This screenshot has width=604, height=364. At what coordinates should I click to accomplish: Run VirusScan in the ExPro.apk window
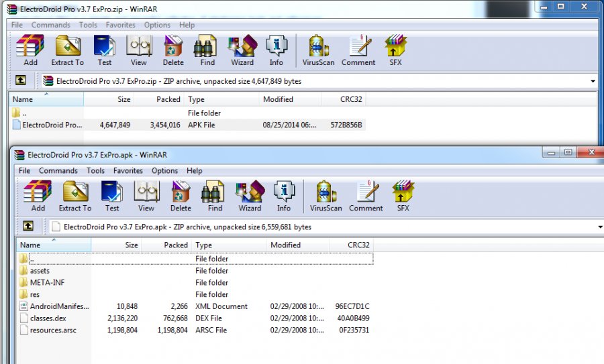(x=326, y=196)
